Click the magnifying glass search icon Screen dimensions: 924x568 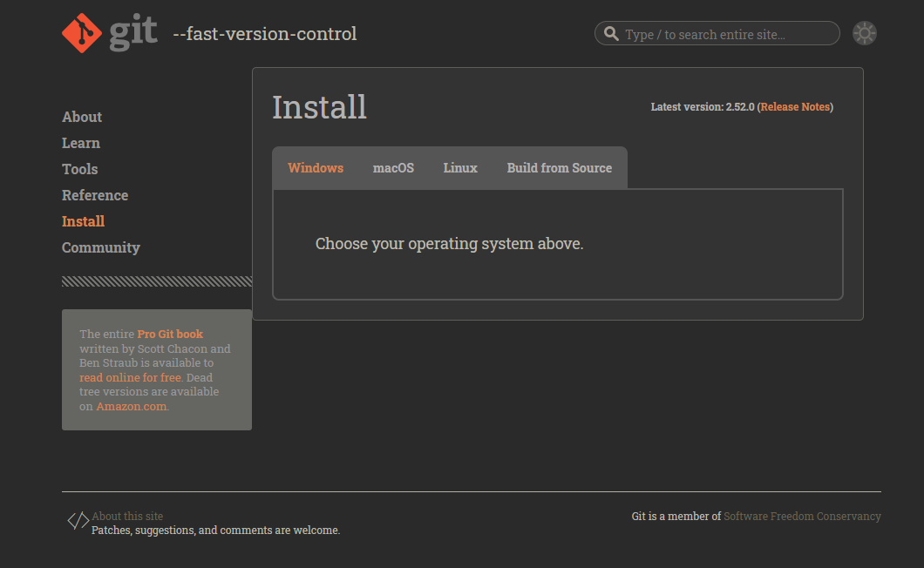[612, 34]
